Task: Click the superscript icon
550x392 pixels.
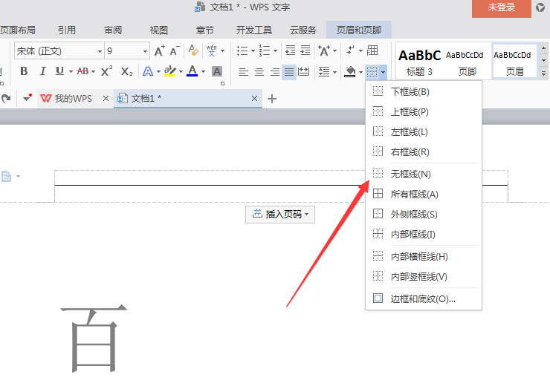Action: click(106, 71)
